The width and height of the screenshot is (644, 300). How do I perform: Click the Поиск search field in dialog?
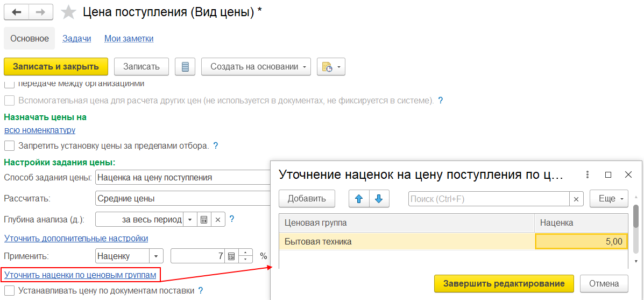[488, 199]
